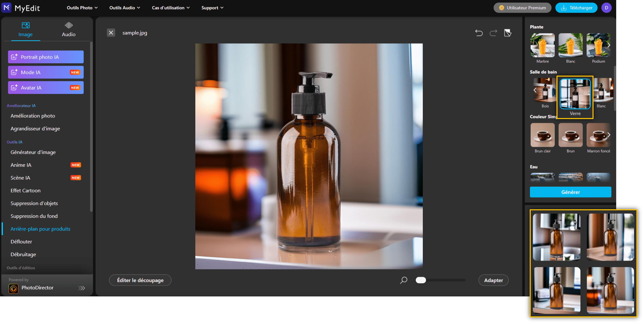Image resolution: width=644 pixels, height=324 pixels.
Task: Click the Générer button
Action: (570, 192)
